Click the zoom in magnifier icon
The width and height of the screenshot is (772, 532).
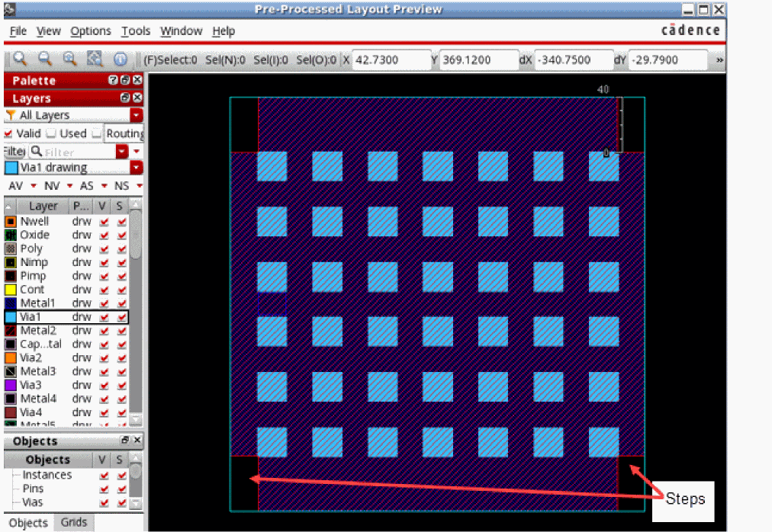[20, 59]
